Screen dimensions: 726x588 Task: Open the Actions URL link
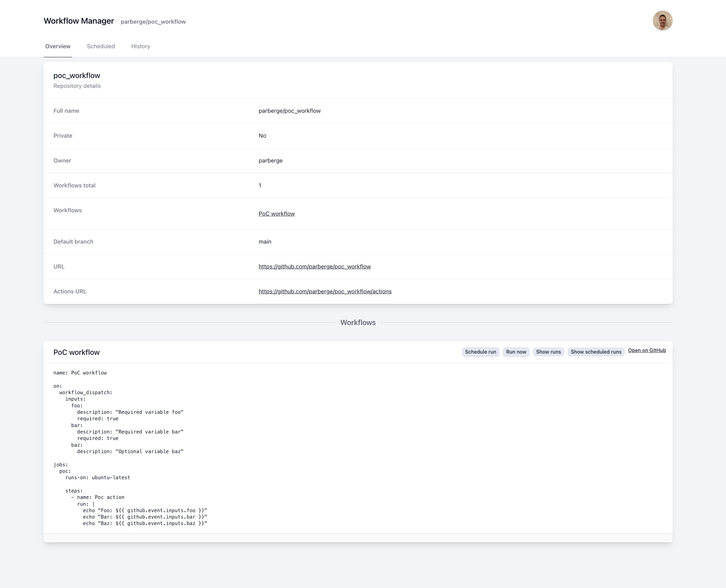click(325, 291)
